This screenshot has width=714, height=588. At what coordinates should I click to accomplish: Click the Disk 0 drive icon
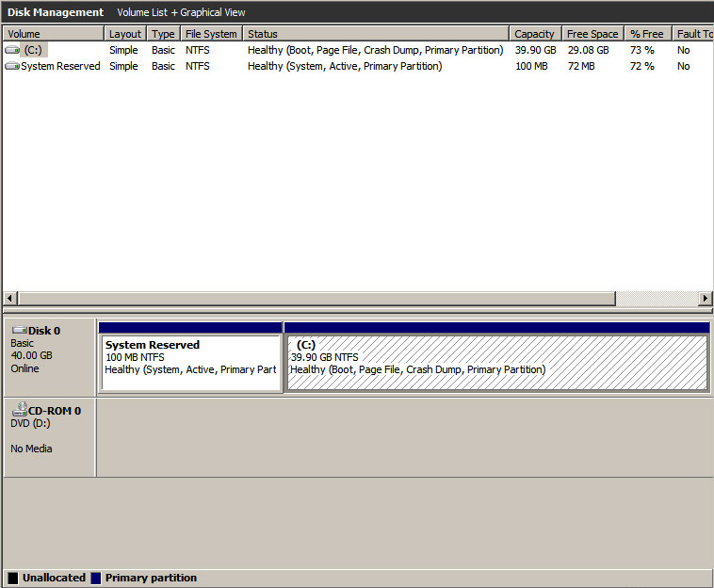20,330
